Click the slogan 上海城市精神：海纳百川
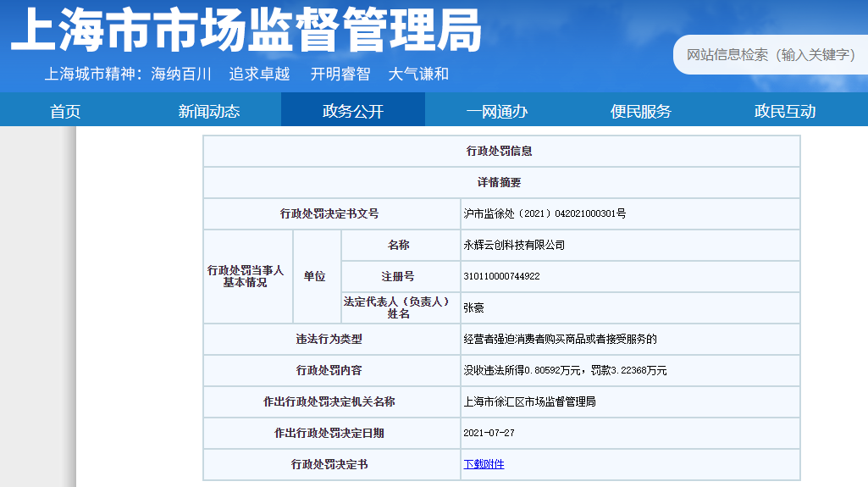 point(128,75)
